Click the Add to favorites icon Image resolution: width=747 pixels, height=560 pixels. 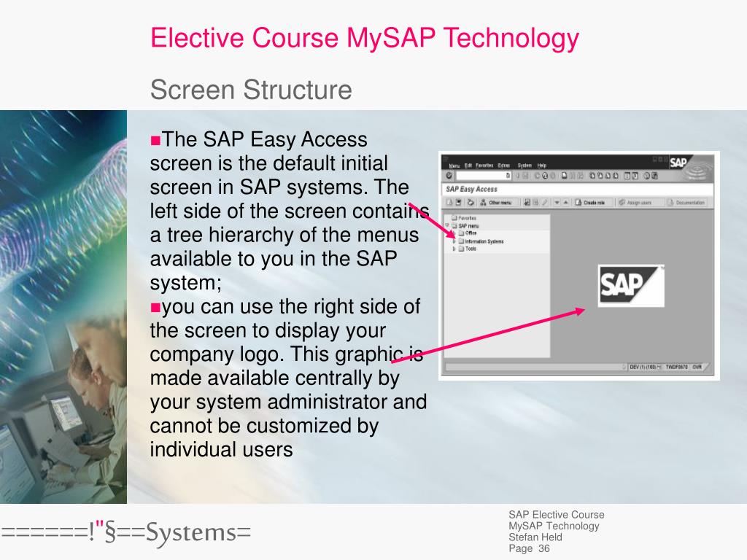pyautogui.click(x=527, y=203)
